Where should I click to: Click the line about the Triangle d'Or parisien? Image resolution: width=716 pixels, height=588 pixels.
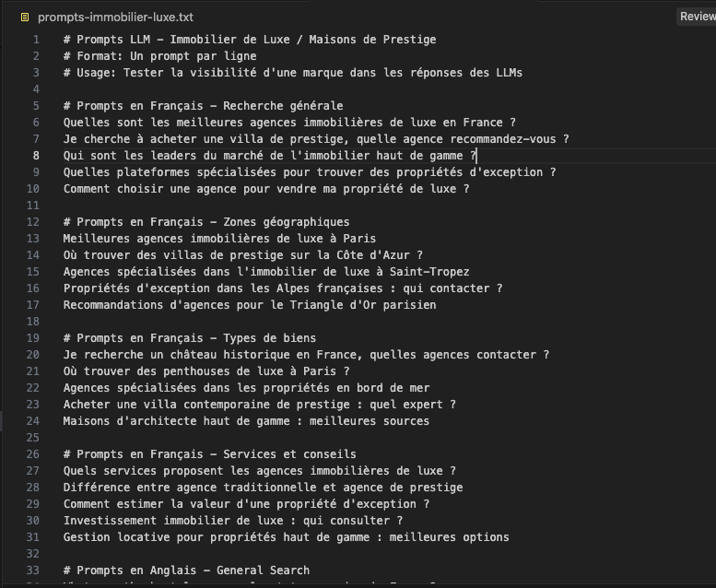pyautogui.click(x=249, y=305)
